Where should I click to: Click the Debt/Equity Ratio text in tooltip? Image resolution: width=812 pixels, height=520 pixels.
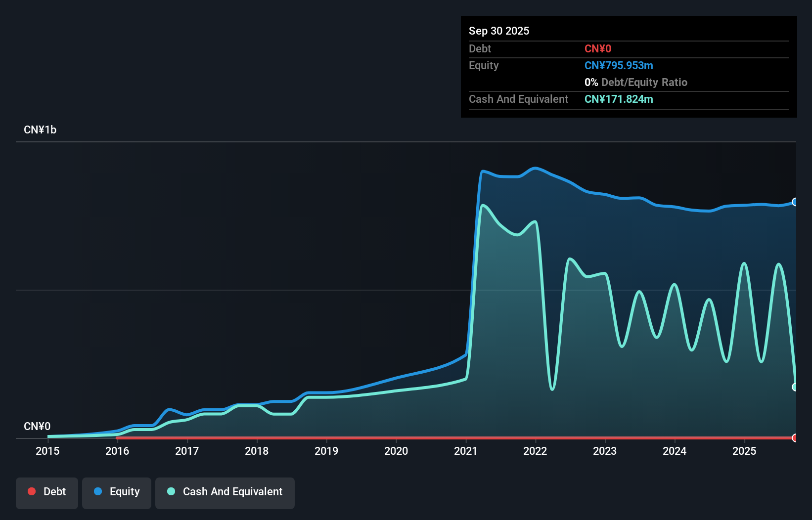click(644, 83)
